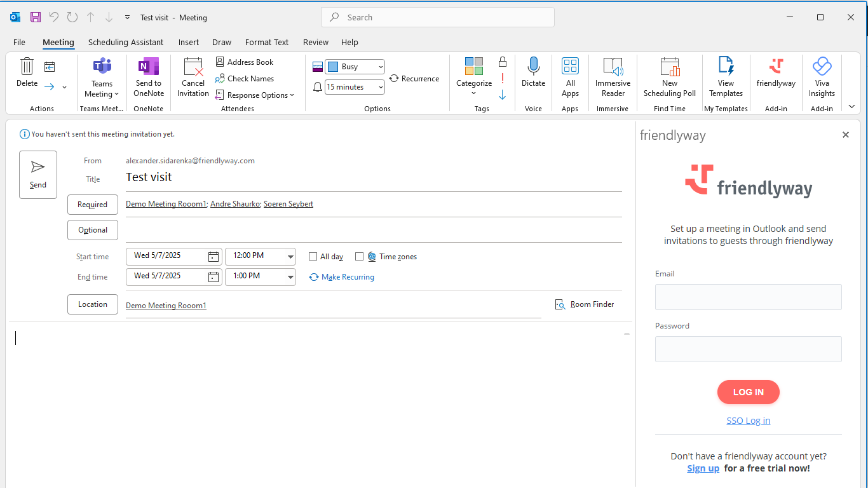868x488 pixels.
Task: Follow the SSO Log in link
Action: pyautogui.click(x=749, y=421)
